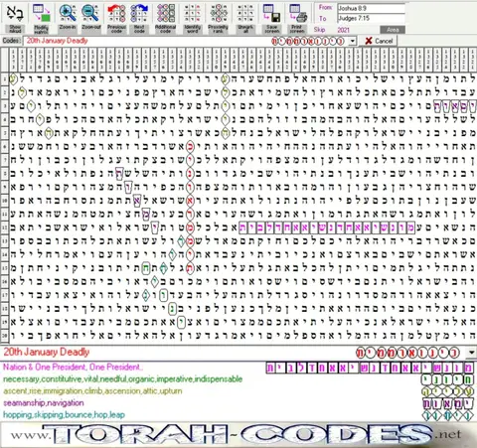Image resolution: width=477 pixels, height=448 pixels.
Task: Go to Previous code
Action: coord(116,18)
